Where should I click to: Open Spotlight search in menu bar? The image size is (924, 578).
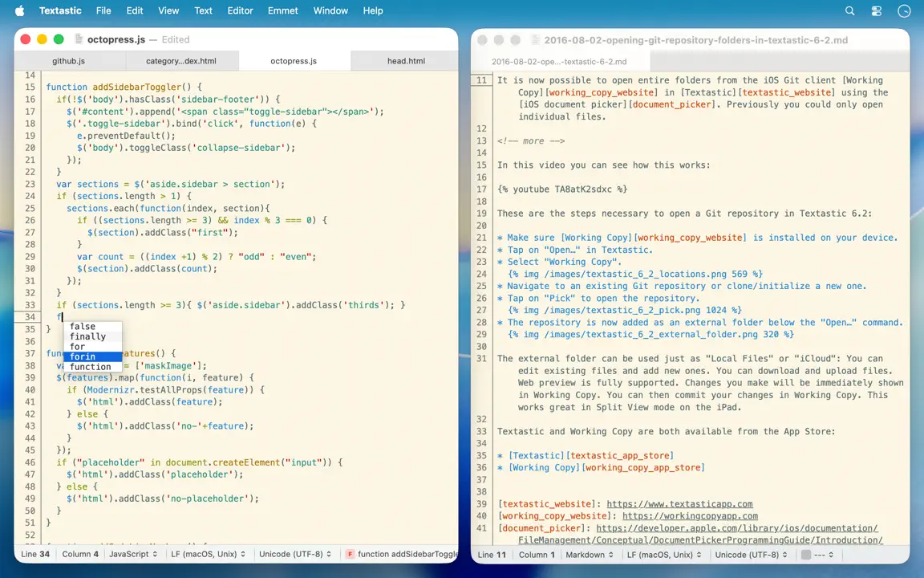coord(849,10)
